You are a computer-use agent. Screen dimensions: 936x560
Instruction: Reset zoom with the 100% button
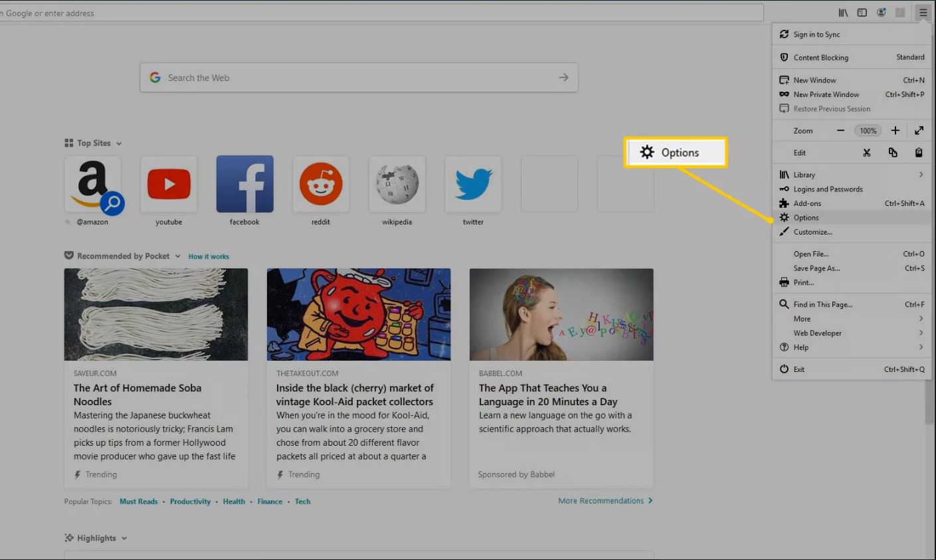tap(868, 131)
